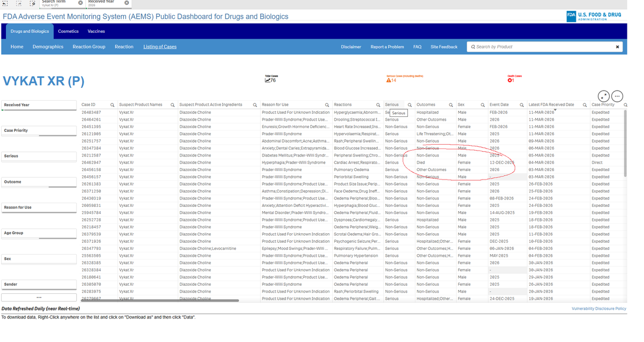The height and width of the screenshot is (342, 644).
Task: Open the Reaction Group view
Action: pos(89,47)
